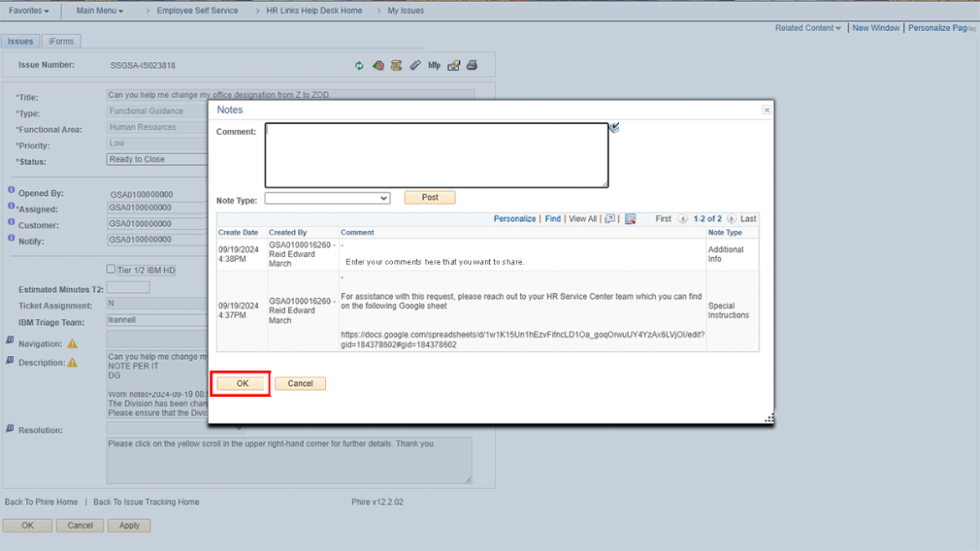
Task: Click the green refresh icon
Action: tap(359, 65)
